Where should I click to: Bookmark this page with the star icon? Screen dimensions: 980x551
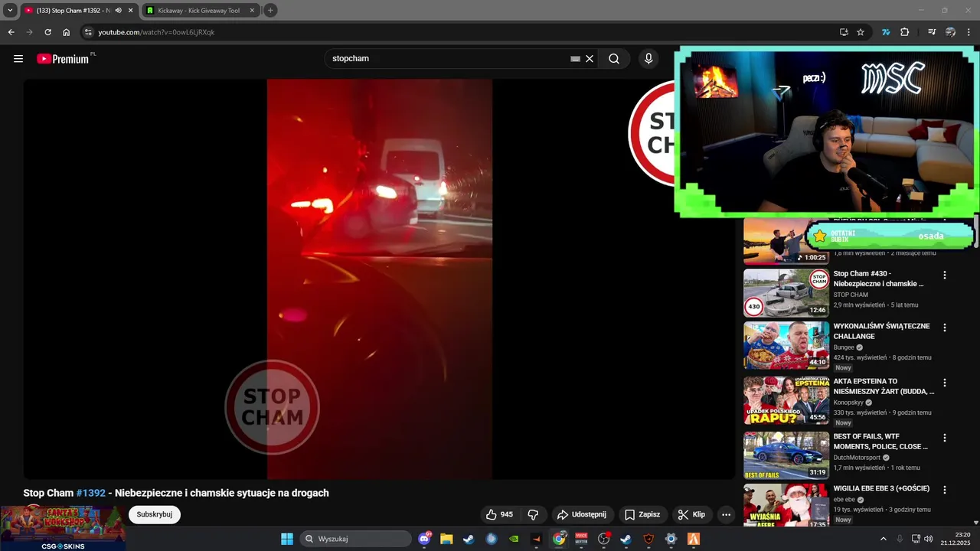coord(861,32)
